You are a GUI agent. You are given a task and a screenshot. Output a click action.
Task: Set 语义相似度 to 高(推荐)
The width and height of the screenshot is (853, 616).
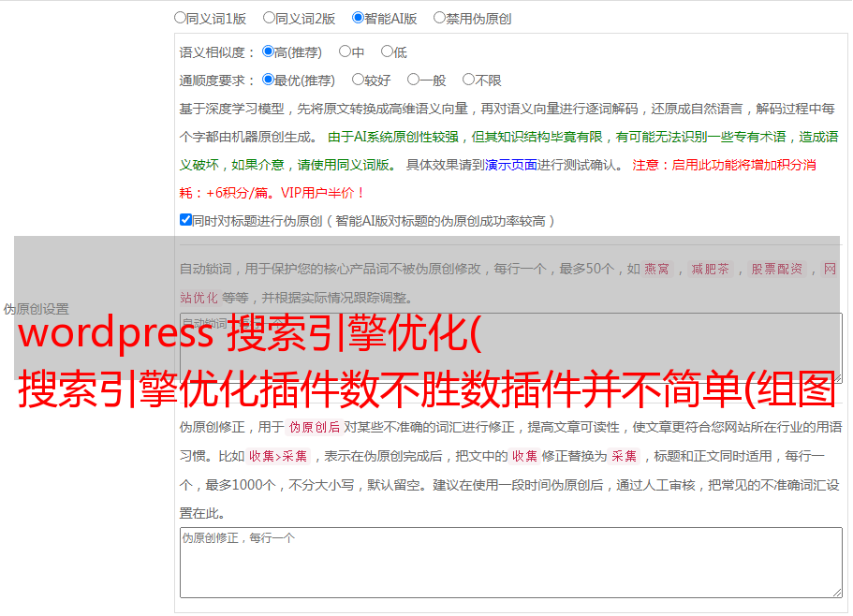[268, 51]
